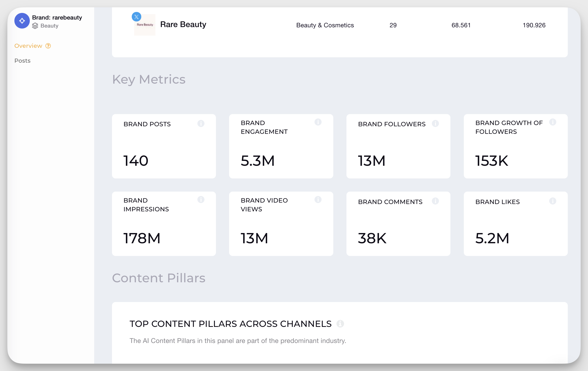Click the Brand Impressions value 178M
The width and height of the screenshot is (588, 371).
pos(142,238)
